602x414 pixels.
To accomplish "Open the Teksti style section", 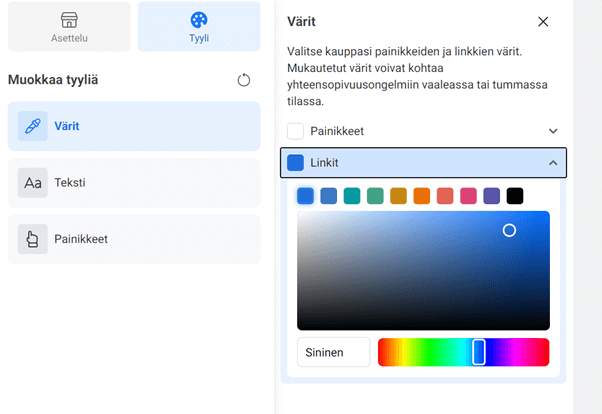I will pos(134,182).
